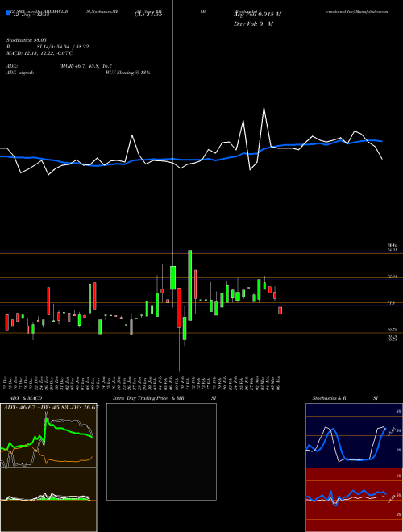Click the blue moving average line at its right end

(380, 141)
